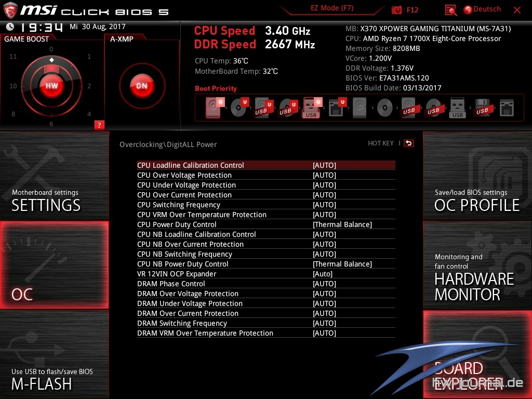Select the DRAM Switching Frequency row
Image resolution: width=532 pixels, height=399 pixels.
click(266, 323)
